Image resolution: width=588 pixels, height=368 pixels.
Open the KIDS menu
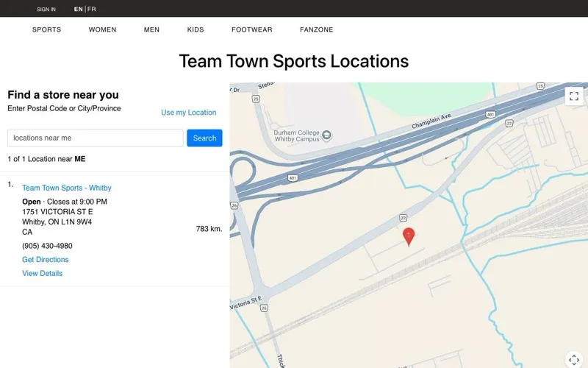(x=196, y=29)
